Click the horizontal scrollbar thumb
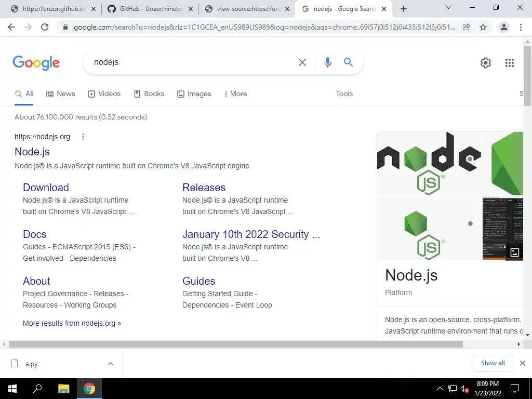532x399 pixels. (x=236, y=344)
